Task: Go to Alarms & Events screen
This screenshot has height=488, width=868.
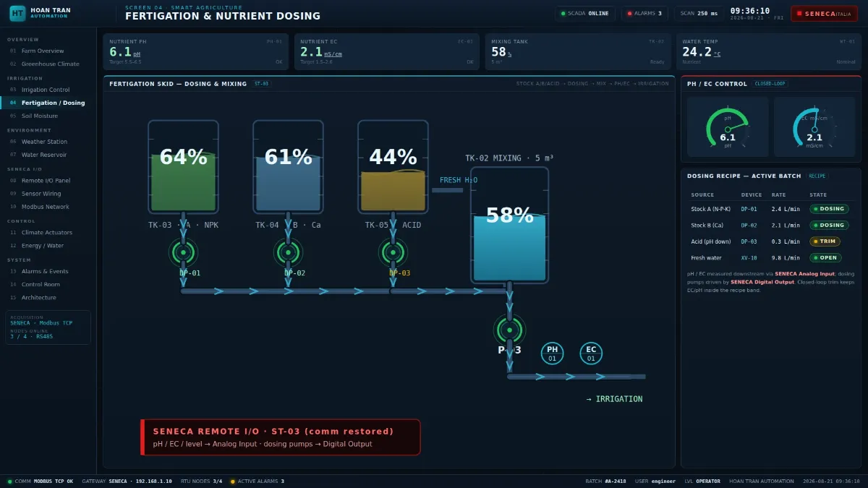Action: [48, 272]
